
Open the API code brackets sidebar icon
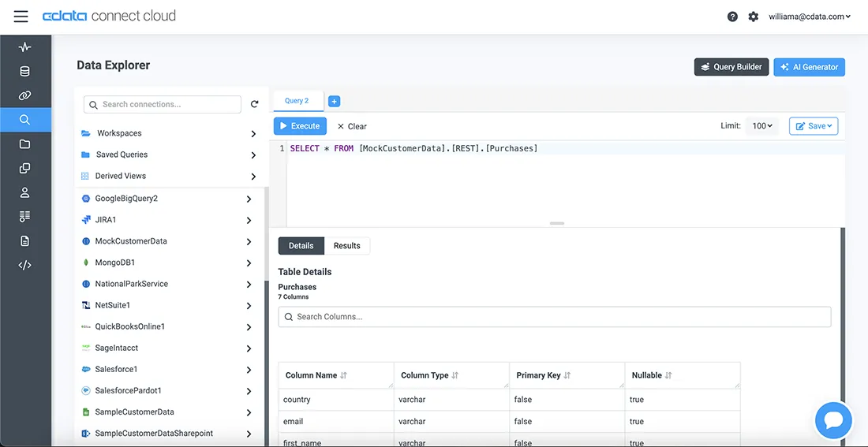pyautogui.click(x=24, y=265)
